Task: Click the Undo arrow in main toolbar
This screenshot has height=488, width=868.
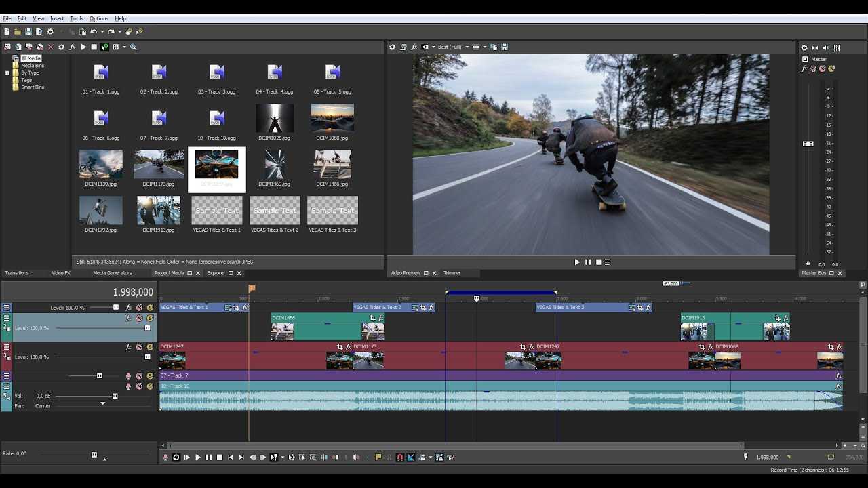Action: click(x=94, y=32)
